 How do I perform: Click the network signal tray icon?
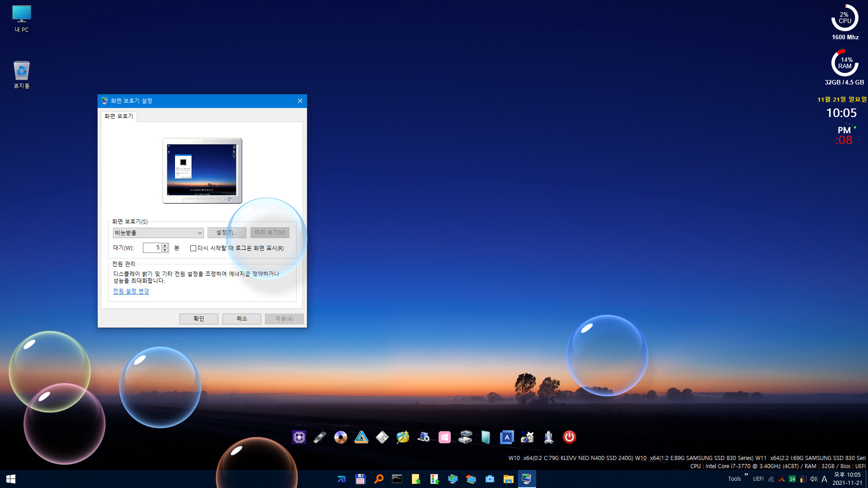pyautogui.click(x=771, y=479)
